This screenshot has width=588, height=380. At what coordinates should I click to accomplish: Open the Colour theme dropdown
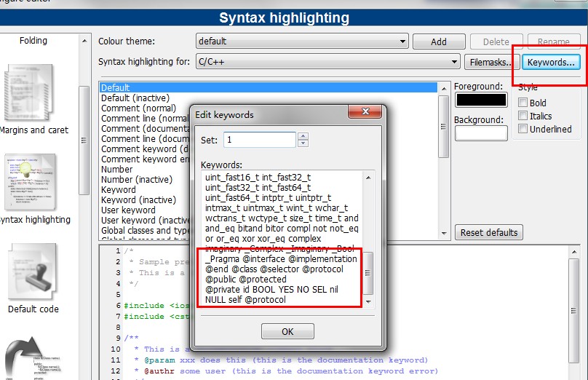[x=302, y=41]
